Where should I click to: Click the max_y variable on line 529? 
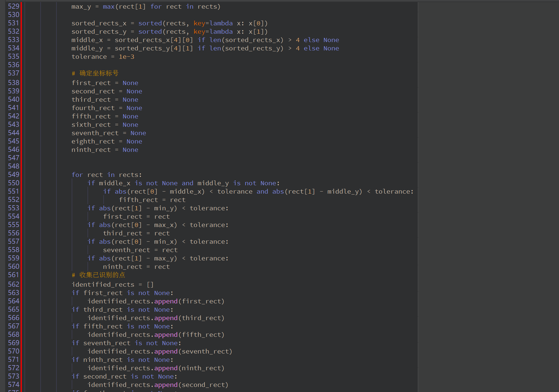click(x=81, y=7)
